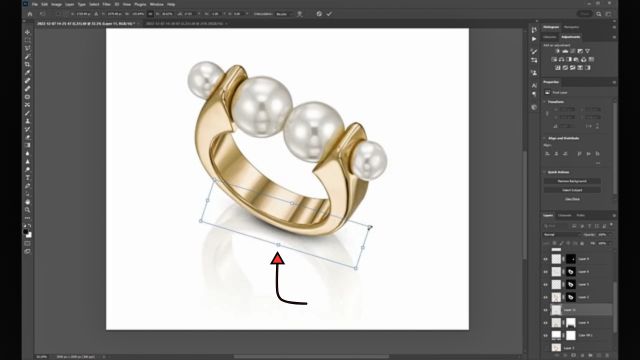Collapse the Transform section
The image size is (640, 360).
[545, 102]
